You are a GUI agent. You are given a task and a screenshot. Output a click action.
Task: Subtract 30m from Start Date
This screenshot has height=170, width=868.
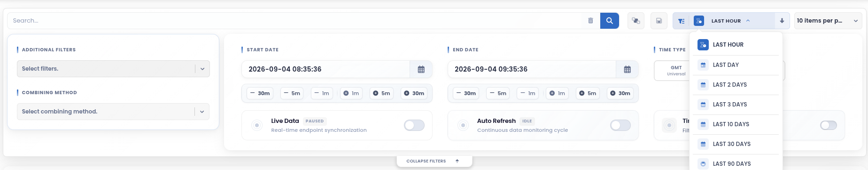[x=260, y=93]
